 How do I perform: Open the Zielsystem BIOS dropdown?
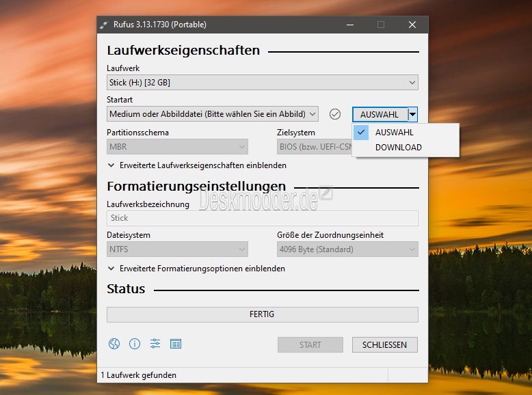(x=314, y=147)
